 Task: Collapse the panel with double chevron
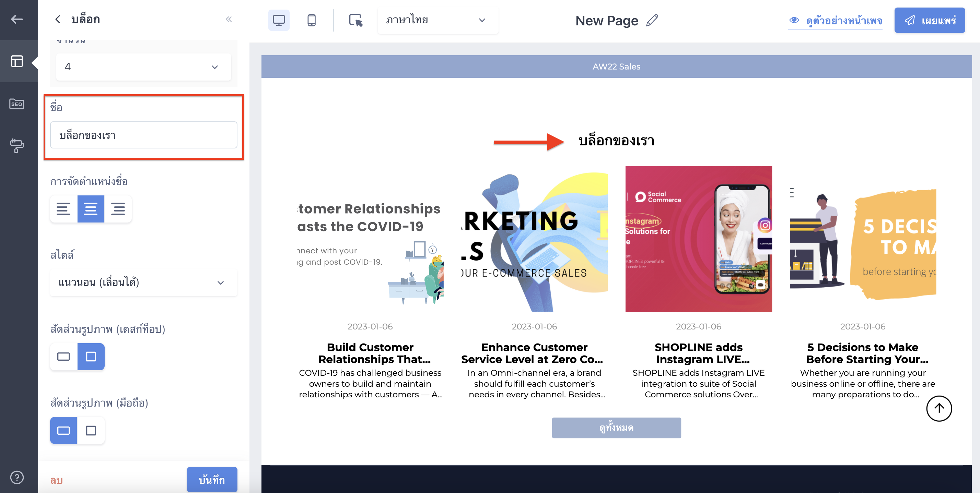(229, 20)
